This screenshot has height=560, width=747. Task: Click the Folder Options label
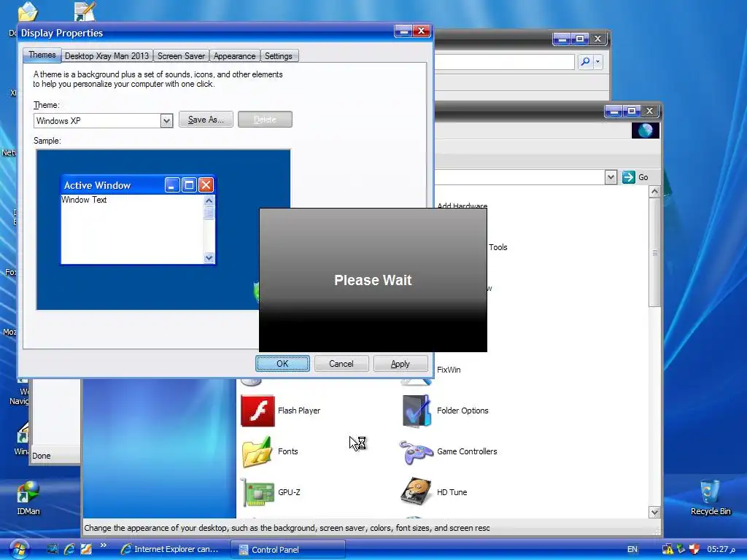[462, 411]
